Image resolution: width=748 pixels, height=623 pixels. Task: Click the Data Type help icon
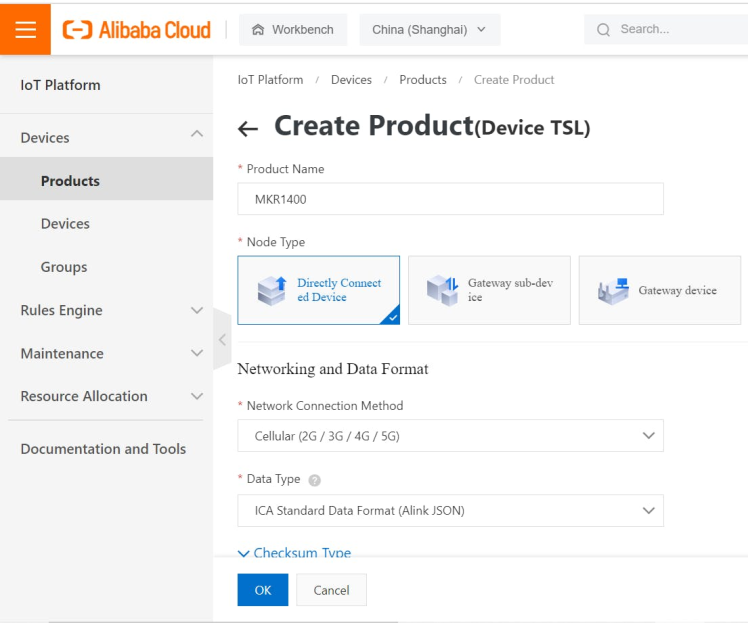point(315,480)
